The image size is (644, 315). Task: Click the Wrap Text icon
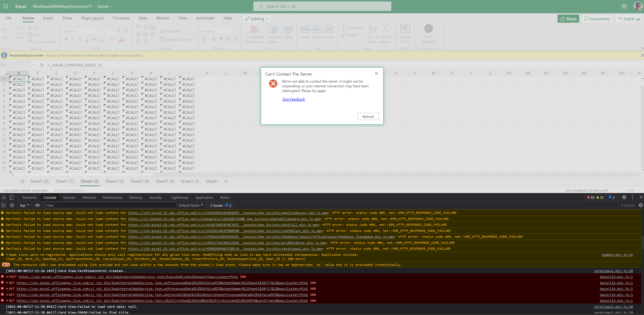click(x=163, y=31)
